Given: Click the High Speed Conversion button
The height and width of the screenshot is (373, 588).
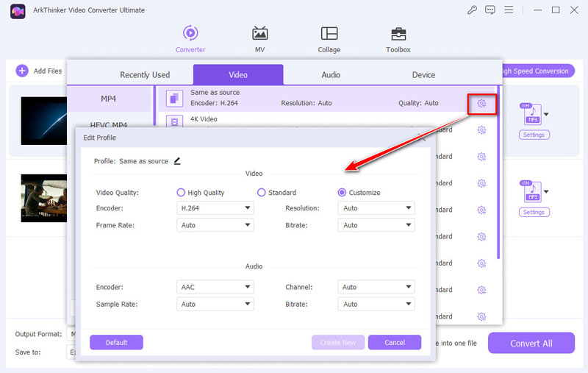Looking at the screenshot, I should coord(538,71).
